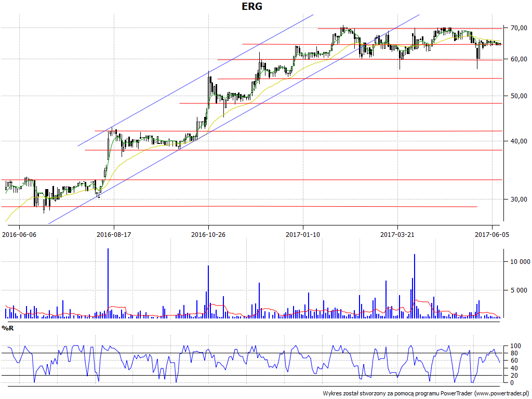The width and height of the screenshot is (532, 399).
Task: Click the %R indicator label
Action: tap(7, 328)
